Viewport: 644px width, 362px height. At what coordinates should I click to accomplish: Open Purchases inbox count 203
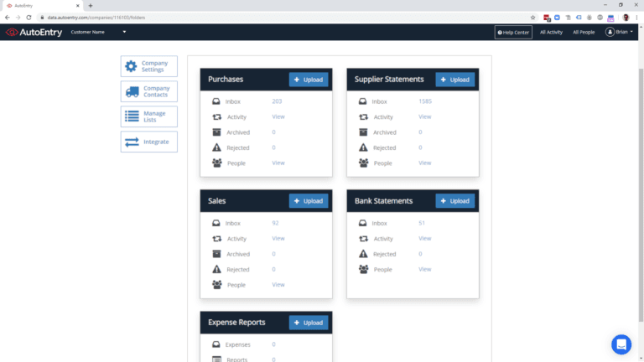[277, 101]
